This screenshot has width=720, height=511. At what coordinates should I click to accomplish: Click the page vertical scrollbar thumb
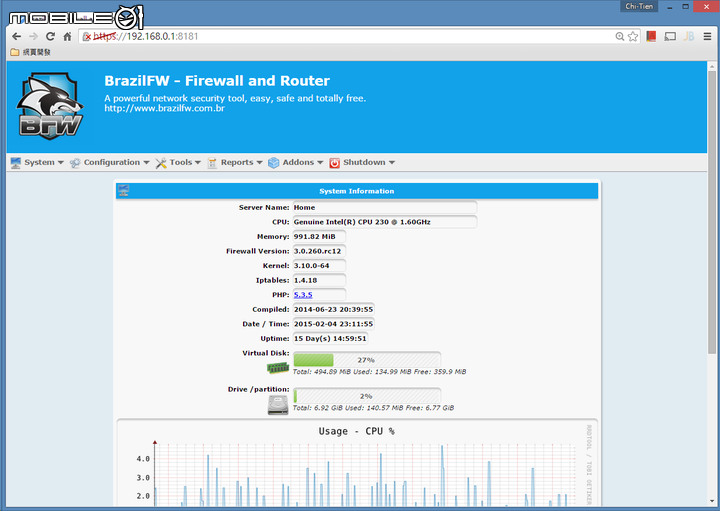click(x=712, y=212)
